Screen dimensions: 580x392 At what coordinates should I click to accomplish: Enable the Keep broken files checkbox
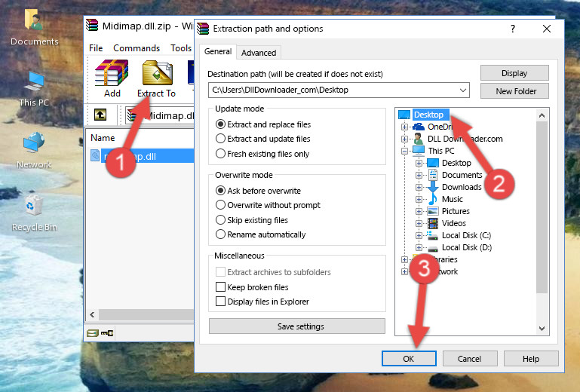(220, 287)
